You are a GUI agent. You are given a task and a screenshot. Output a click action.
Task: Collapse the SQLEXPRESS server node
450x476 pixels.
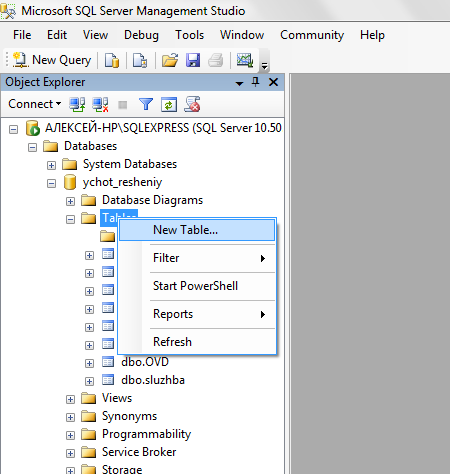coord(13,129)
